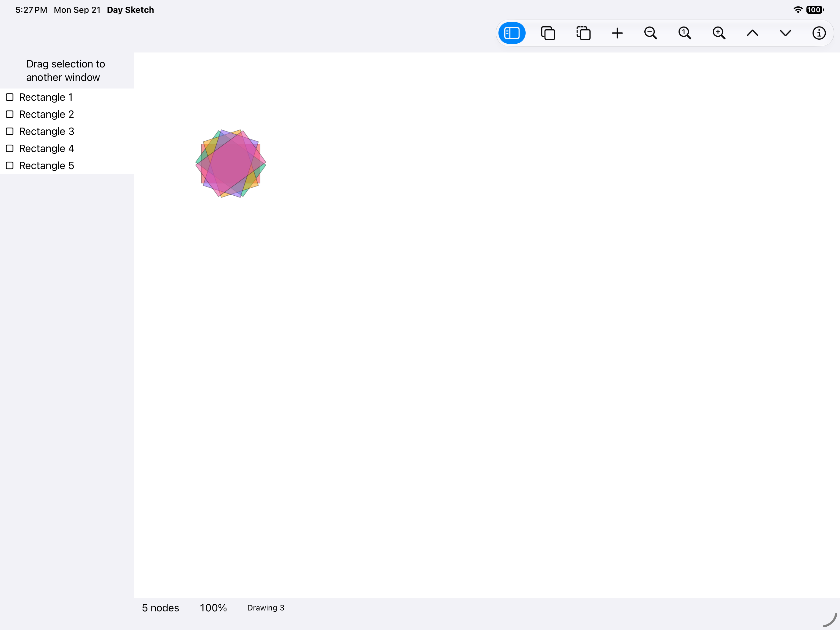This screenshot has width=840, height=630.
Task: Select Rectangle 3 in the sidebar list
Action: tap(67, 131)
